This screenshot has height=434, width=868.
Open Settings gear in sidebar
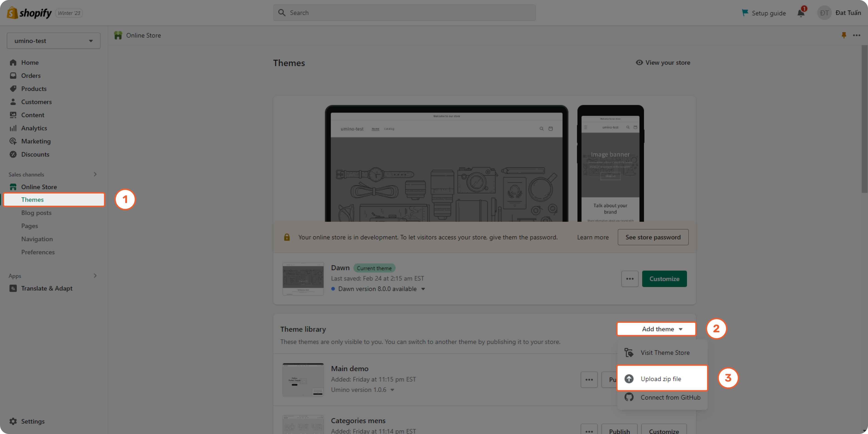click(x=13, y=421)
